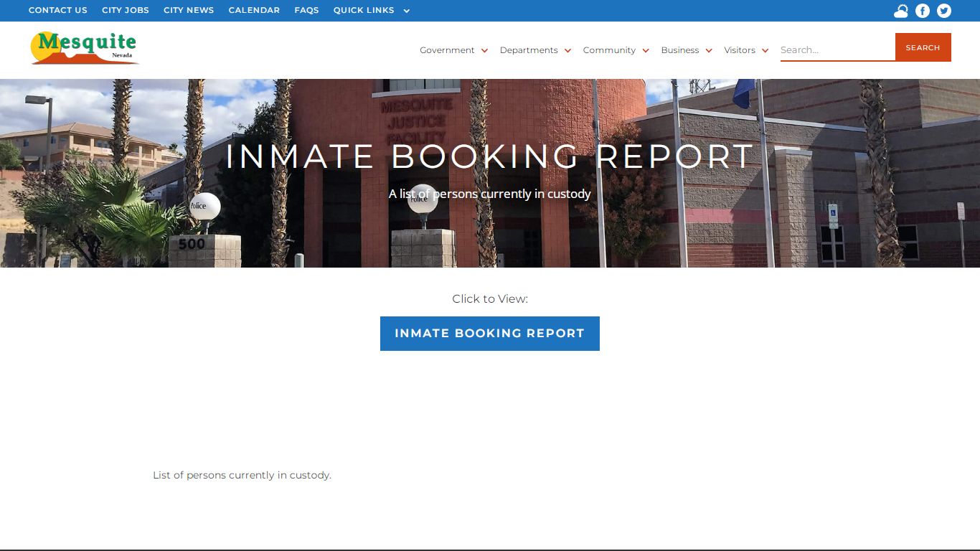Open the Departments menu
Image resolution: width=980 pixels, height=551 pixels.
(x=529, y=50)
